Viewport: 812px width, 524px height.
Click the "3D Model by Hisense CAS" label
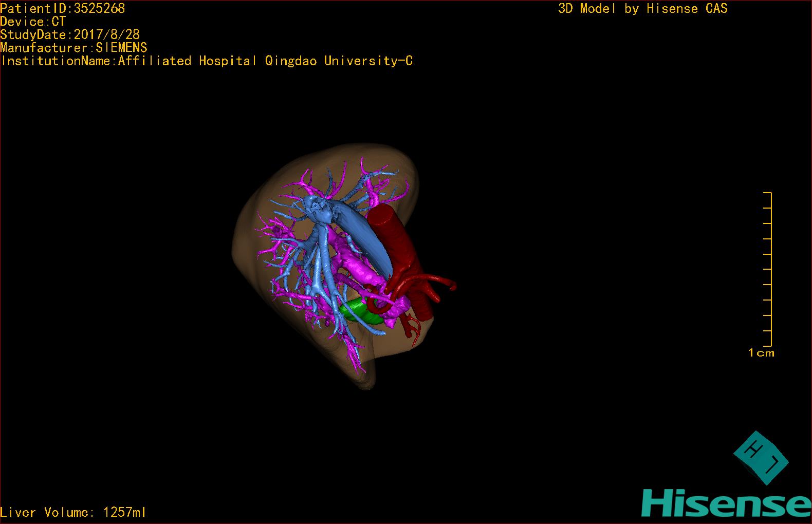pyautogui.click(x=643, y=8)
